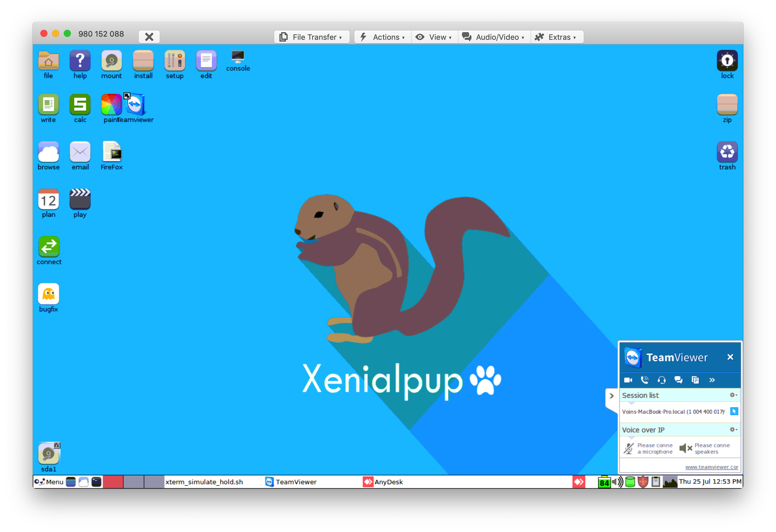
Task: Visit the www.teamviewer.com link
Action: click(712, 467)
